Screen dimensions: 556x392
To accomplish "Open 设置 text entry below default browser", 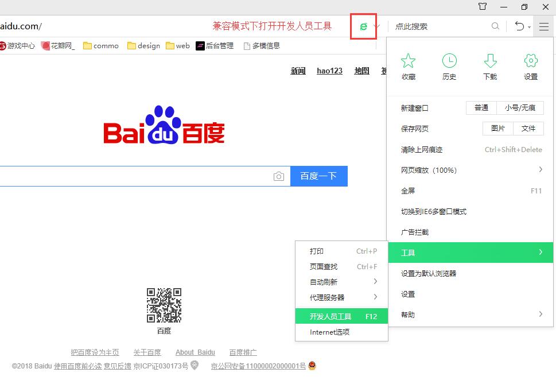I will (x=471, y=294).
